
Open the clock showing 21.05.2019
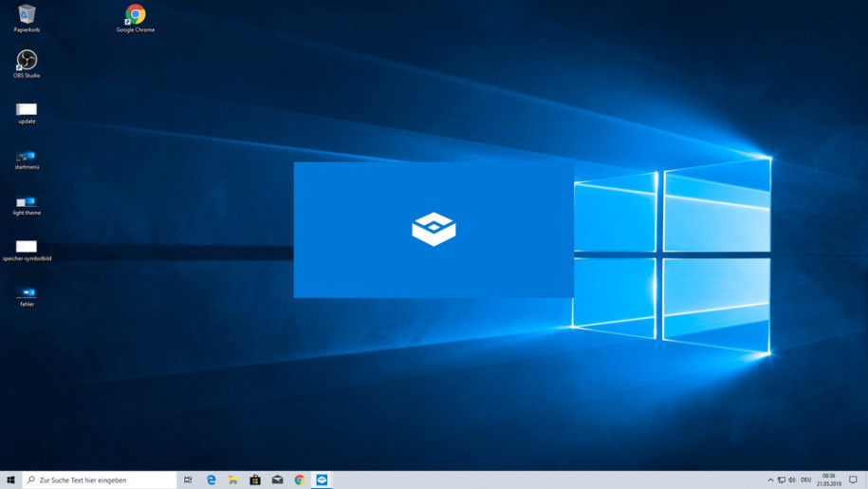(x=829, y=480)
